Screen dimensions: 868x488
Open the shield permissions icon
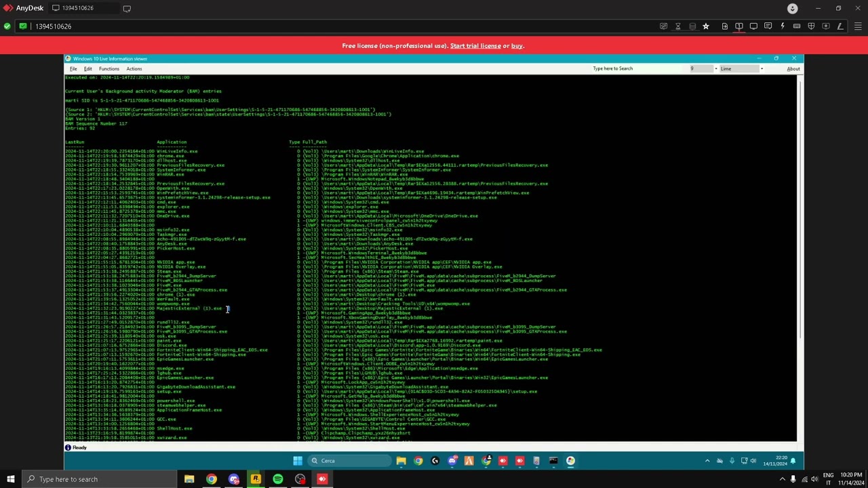pyautogui.click(x=811, y=26)
